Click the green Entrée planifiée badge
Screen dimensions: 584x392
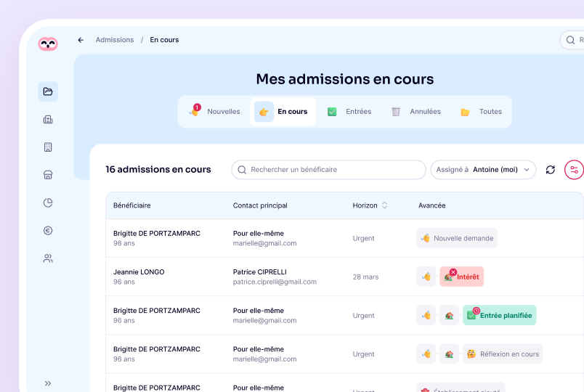500,315
